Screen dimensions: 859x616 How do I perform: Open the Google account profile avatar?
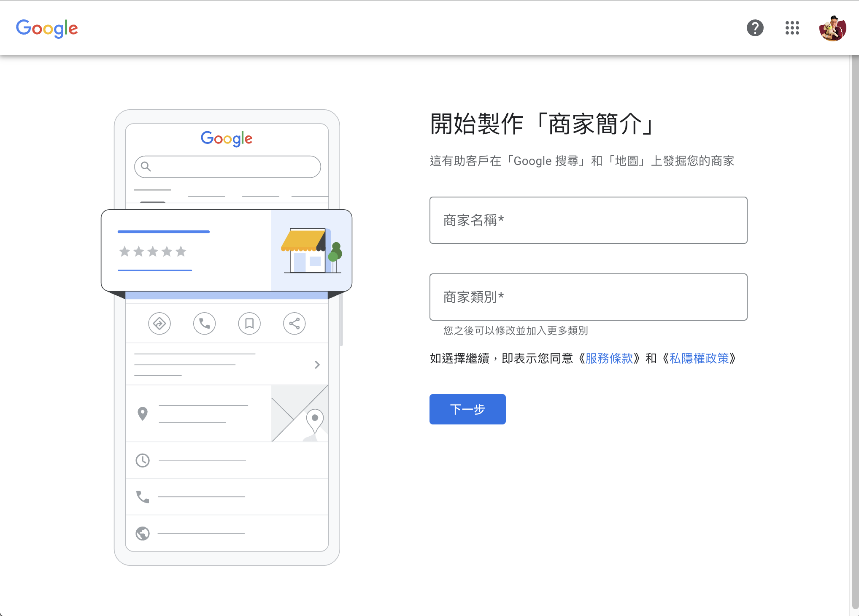coord(832,28)
